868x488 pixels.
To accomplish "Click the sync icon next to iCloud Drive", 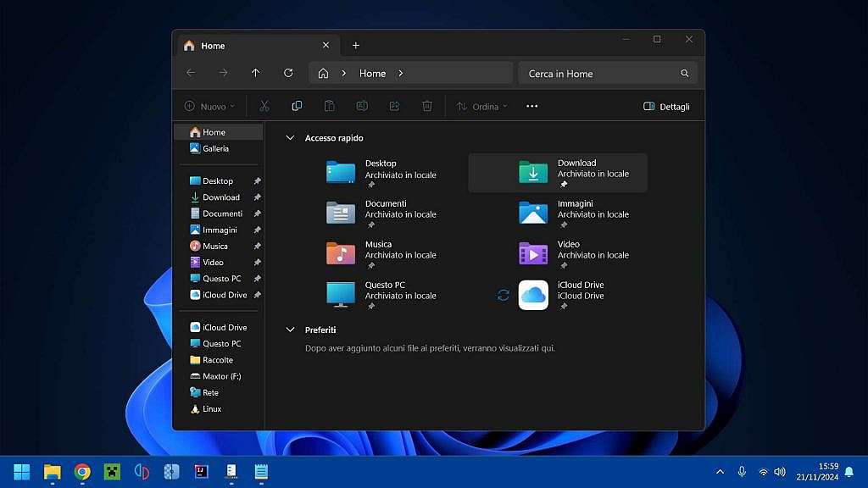I will 504,295.
